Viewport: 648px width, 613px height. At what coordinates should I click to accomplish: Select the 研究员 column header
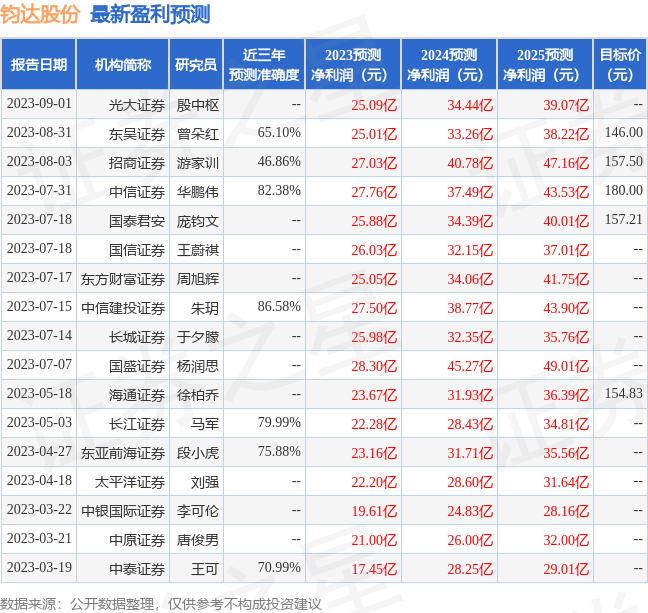[x=196, y=64]
